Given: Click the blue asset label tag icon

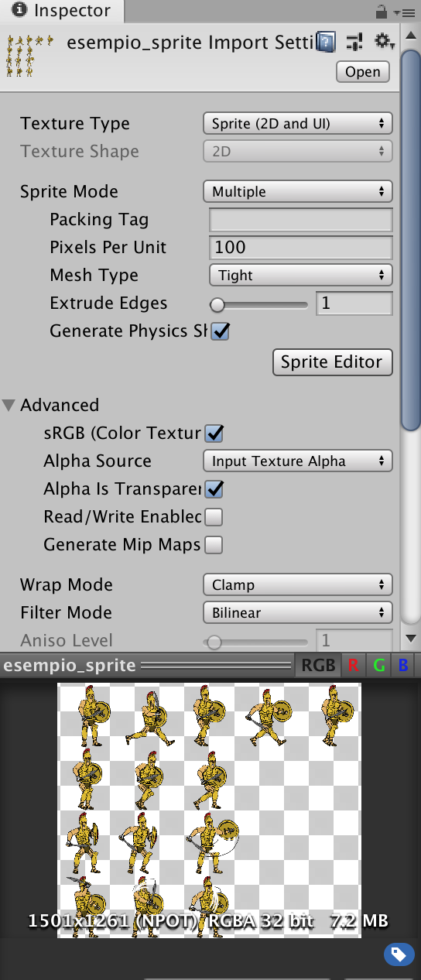Looking at the screenshot, I should click(399, 954).
